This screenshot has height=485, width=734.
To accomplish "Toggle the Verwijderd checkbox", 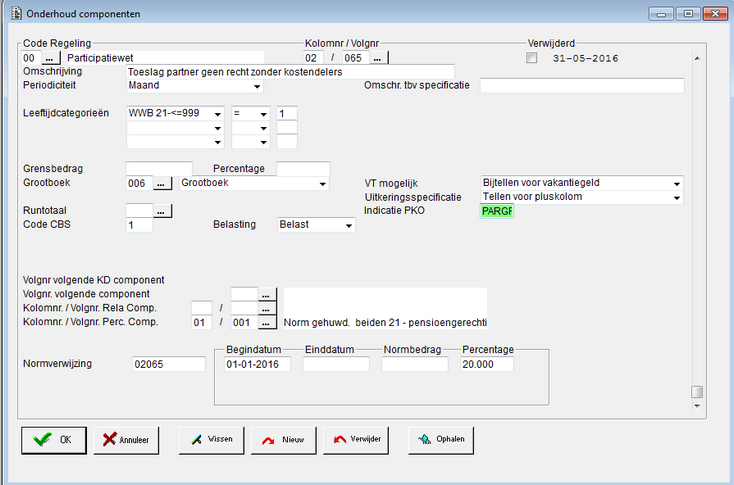I will point(531,58).
